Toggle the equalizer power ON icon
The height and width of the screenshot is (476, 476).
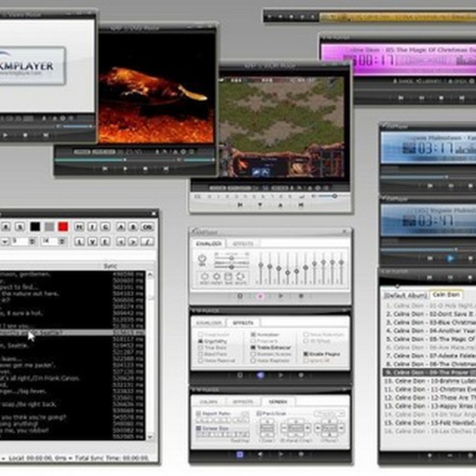(x=202, y=260)
